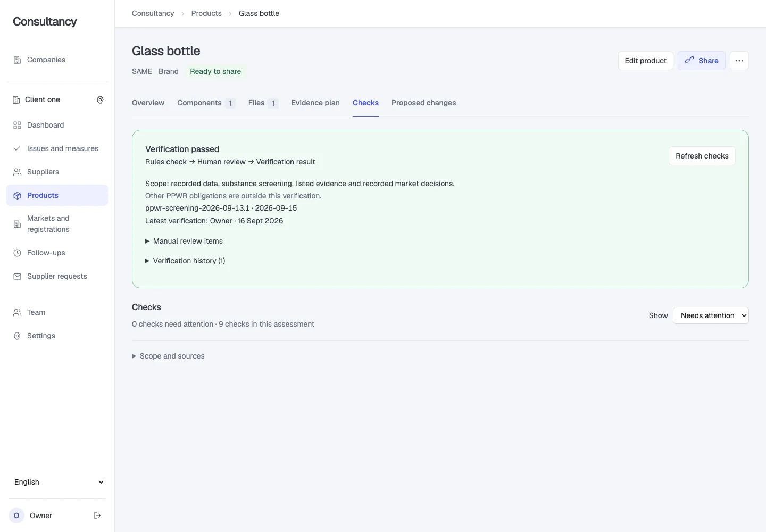Click the logout icon beside Owner

97,516
